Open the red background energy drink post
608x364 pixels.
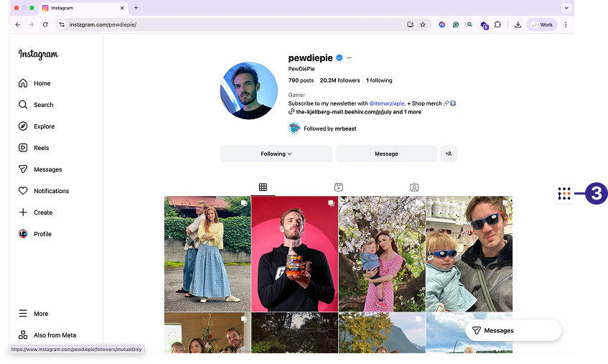pos(295,254)
